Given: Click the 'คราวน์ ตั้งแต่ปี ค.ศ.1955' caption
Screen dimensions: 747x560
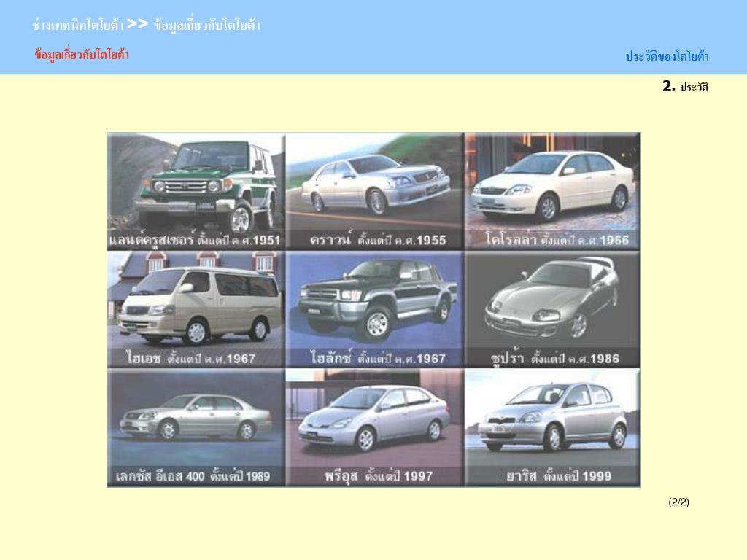Looking at the screenshot, I should tap(378, 239).
